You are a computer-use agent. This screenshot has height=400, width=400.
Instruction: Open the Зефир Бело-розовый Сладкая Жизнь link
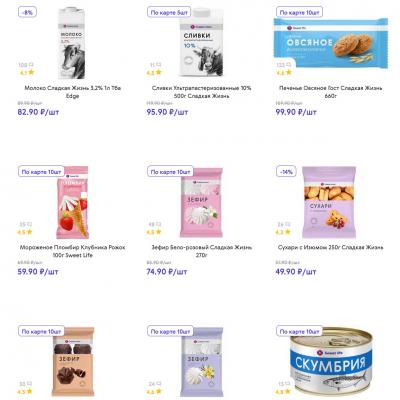(201, 251)
